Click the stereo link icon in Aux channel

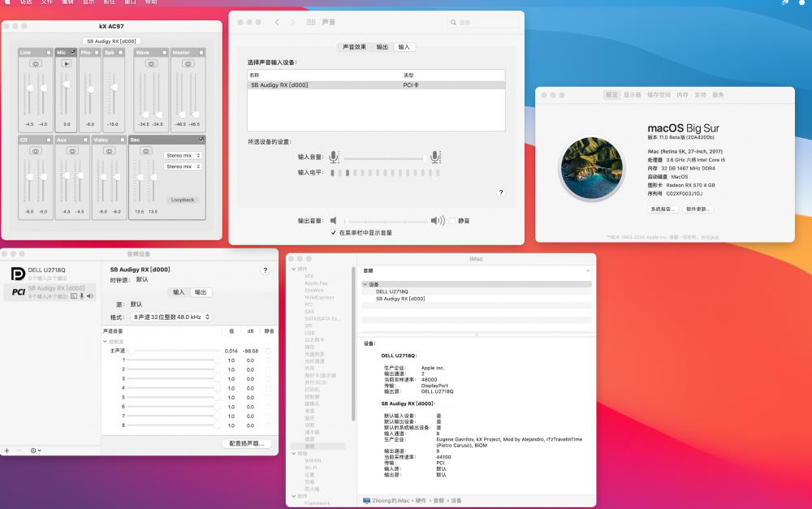pyautogui.click(x=72, y=151)
